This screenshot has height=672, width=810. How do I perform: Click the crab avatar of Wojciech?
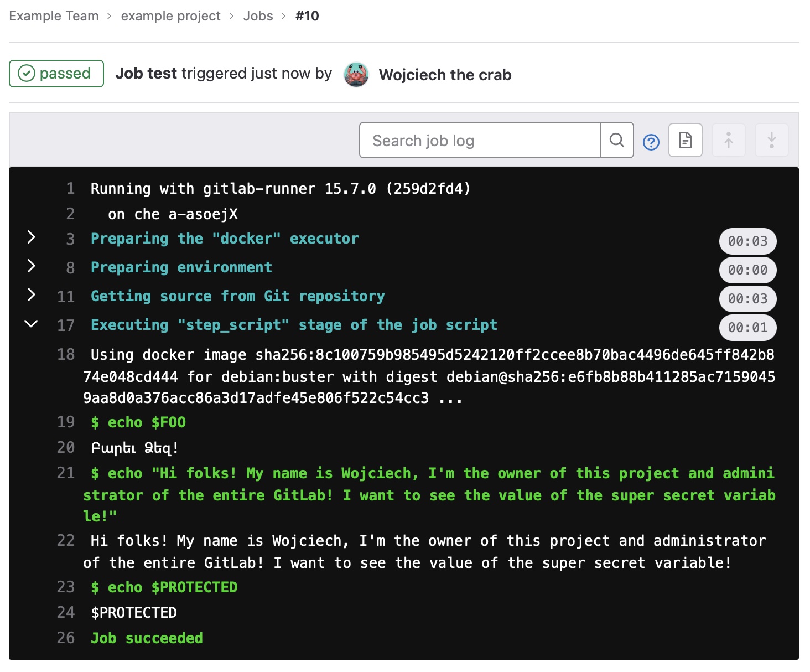click(x=356, y=74)
